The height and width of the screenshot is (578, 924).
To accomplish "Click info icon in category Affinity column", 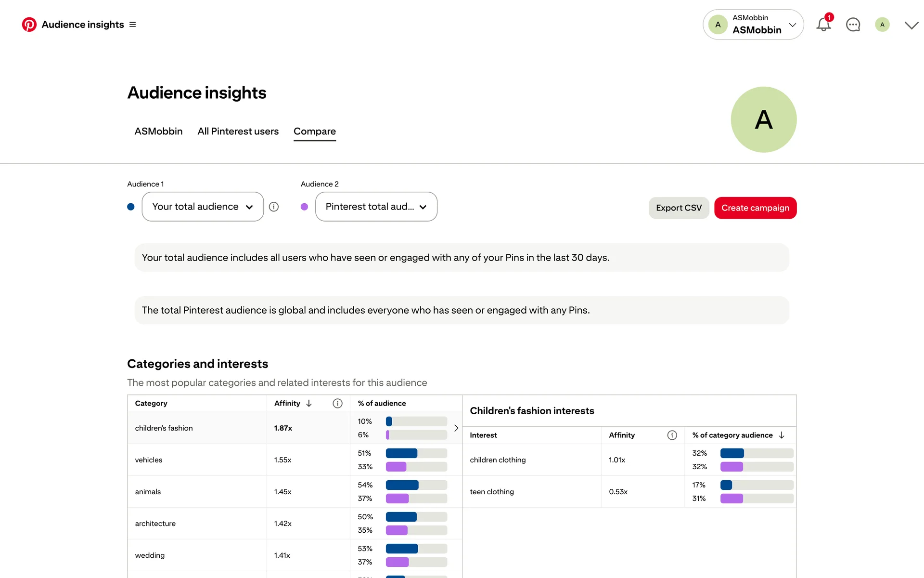I will pyautogui.click(x=337, y=404).
